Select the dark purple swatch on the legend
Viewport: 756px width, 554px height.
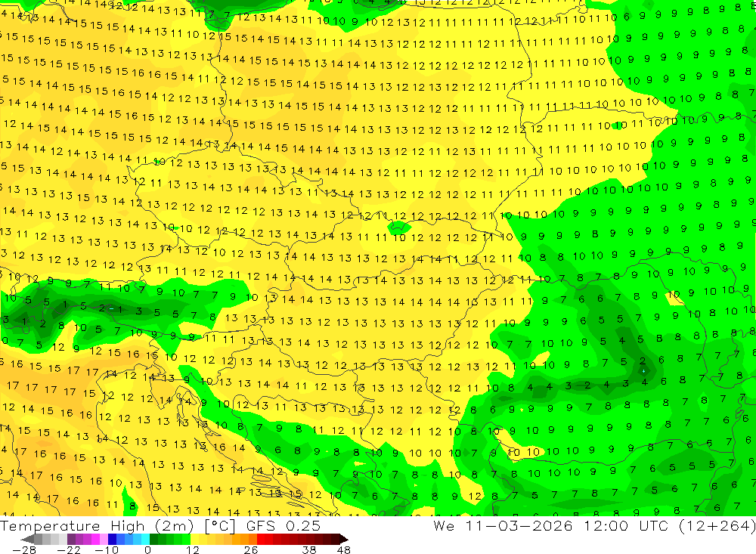(x=71, y=540)
